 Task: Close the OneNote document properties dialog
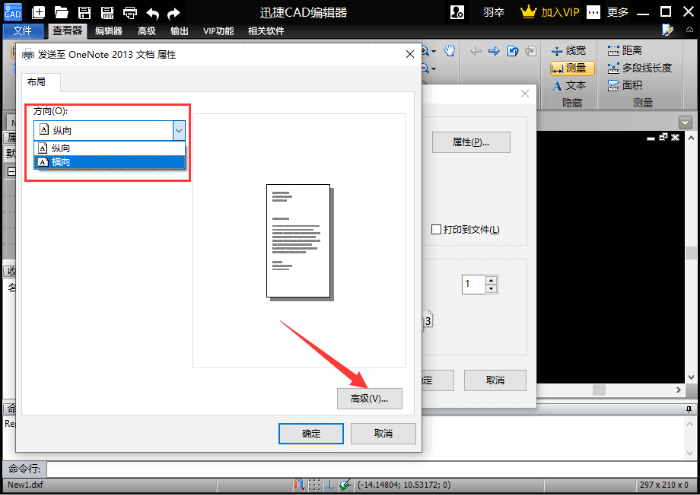coord(410,54)
